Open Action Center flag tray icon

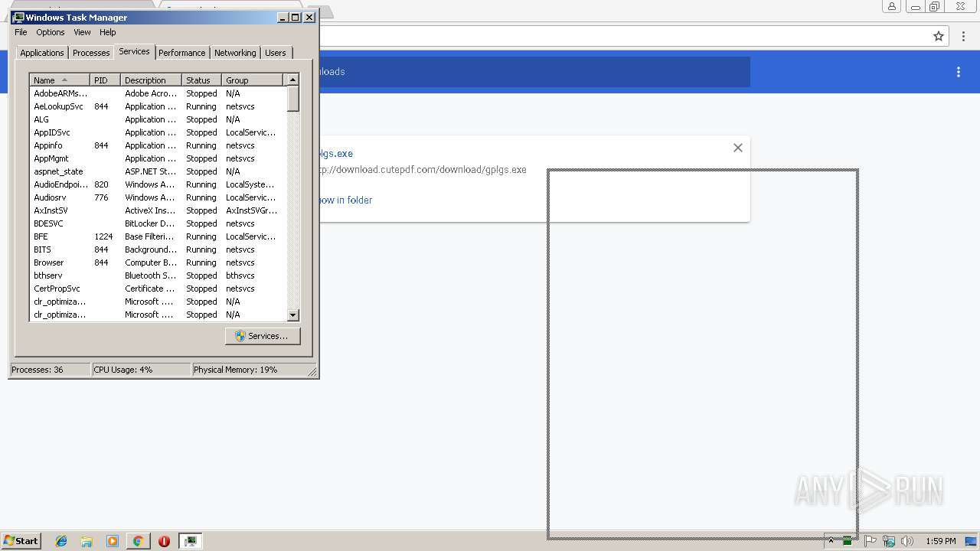pos(871,541)
